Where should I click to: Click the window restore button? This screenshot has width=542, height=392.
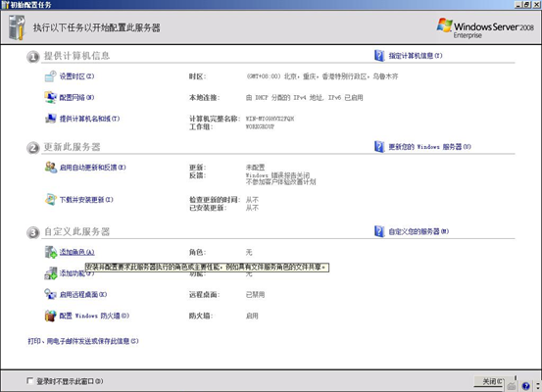point(526,5)
